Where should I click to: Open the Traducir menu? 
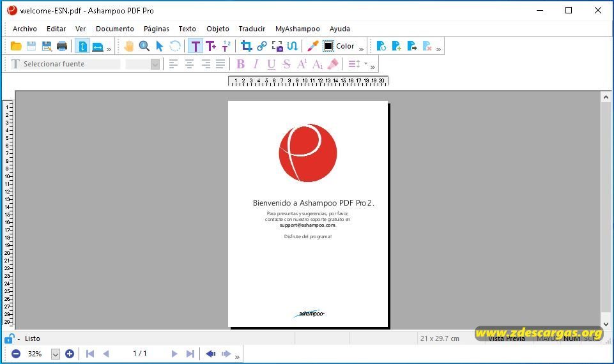pos(252,29)
